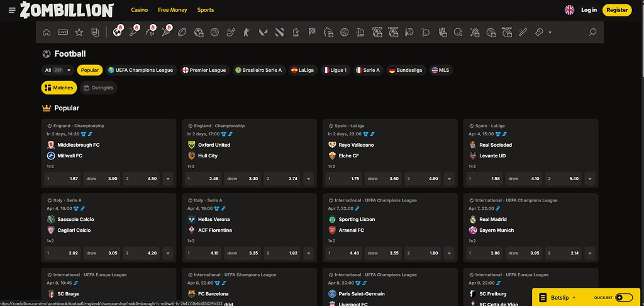Filter by UEFA Champions League
The height and width of the screenshot is (306, 644).
141,70
